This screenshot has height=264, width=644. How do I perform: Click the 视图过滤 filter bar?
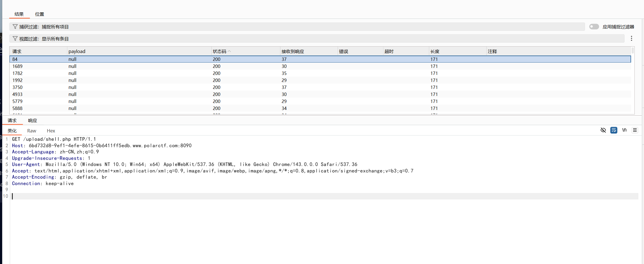[x=317, y=39]
